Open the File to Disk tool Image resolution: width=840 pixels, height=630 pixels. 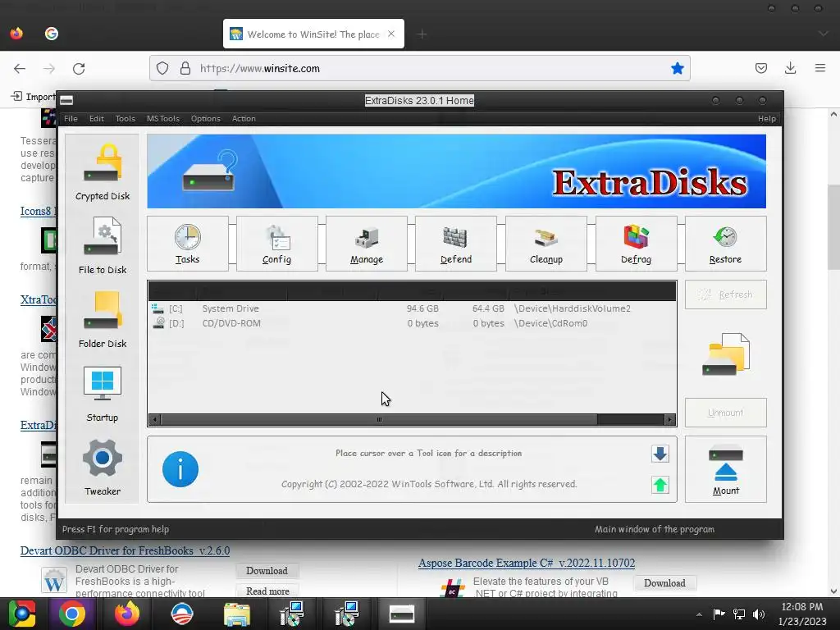(x=103, y=246)
